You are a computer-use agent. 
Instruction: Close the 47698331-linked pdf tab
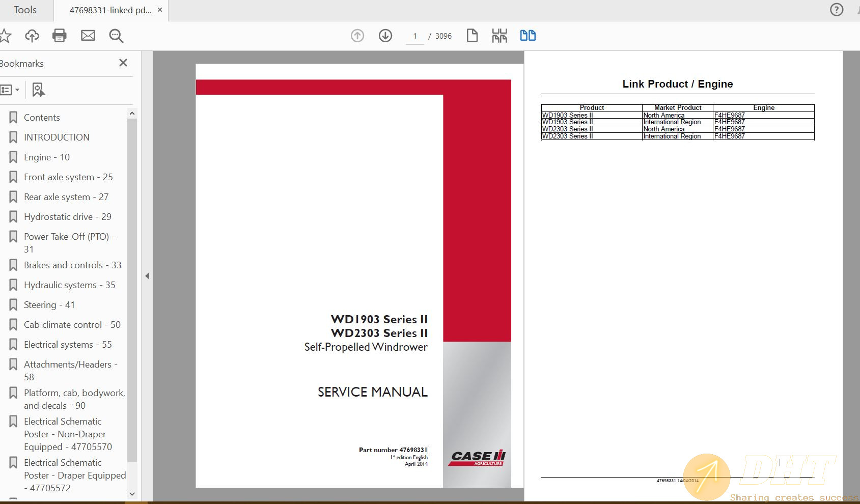(x=160, y=10)
